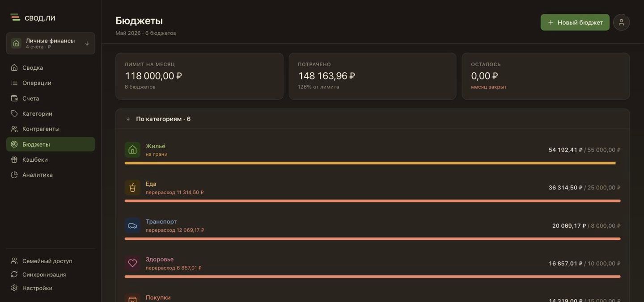This screenshot has width=644, height=302.
Task: Click the Еда basket category icon
Action: [132, 188]
